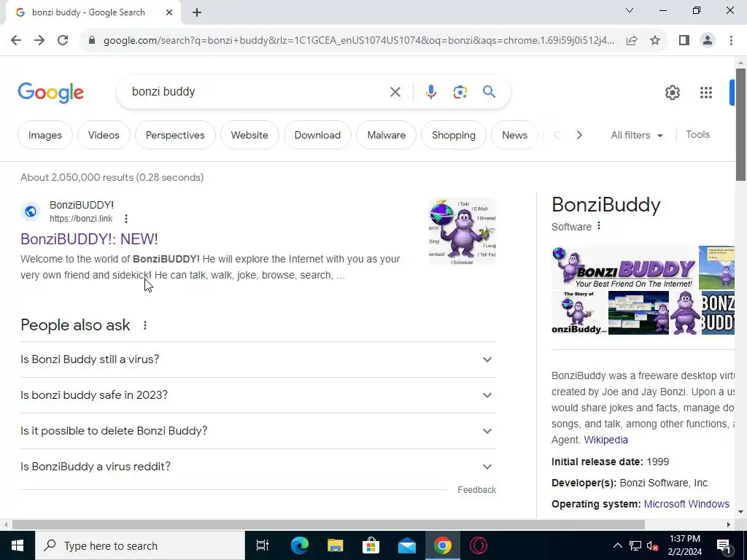The image size is (747, 560).
Task: Open the All filters dropdown
Action: coord(636,135)
